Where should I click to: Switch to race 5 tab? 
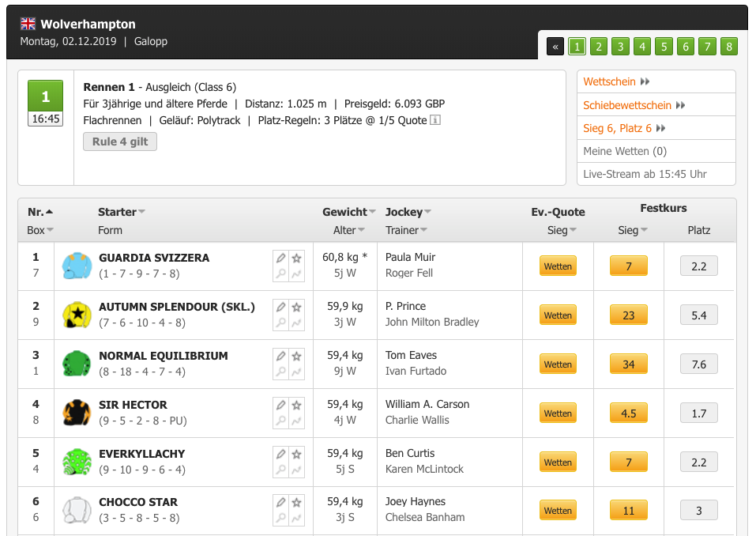[x=664, y=47]
